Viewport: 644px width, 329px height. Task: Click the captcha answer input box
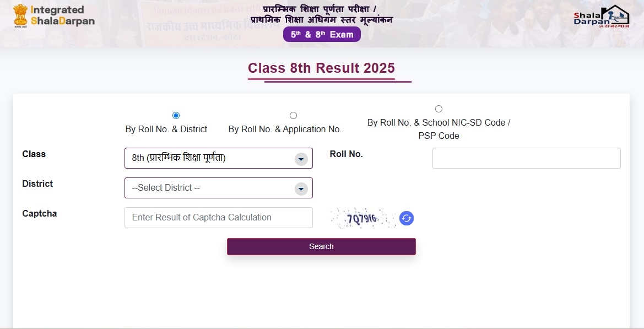pos(218,217)
